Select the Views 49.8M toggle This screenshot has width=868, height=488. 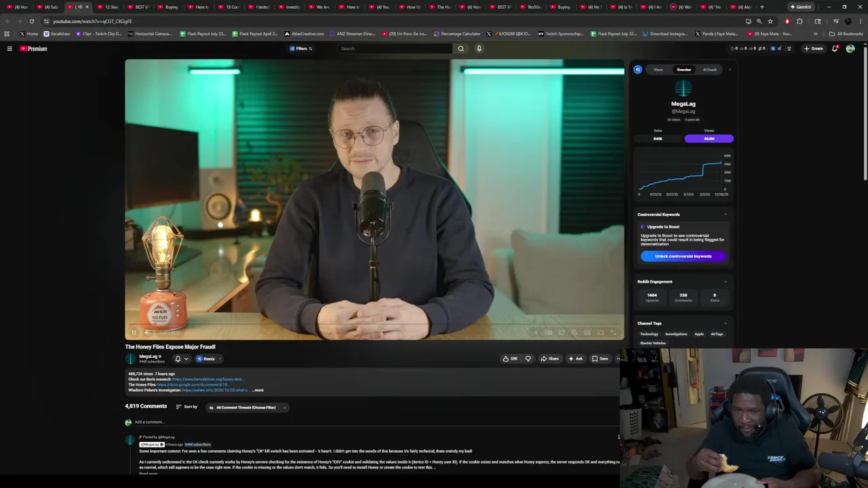pyautogui.click(x=709, y=138)
